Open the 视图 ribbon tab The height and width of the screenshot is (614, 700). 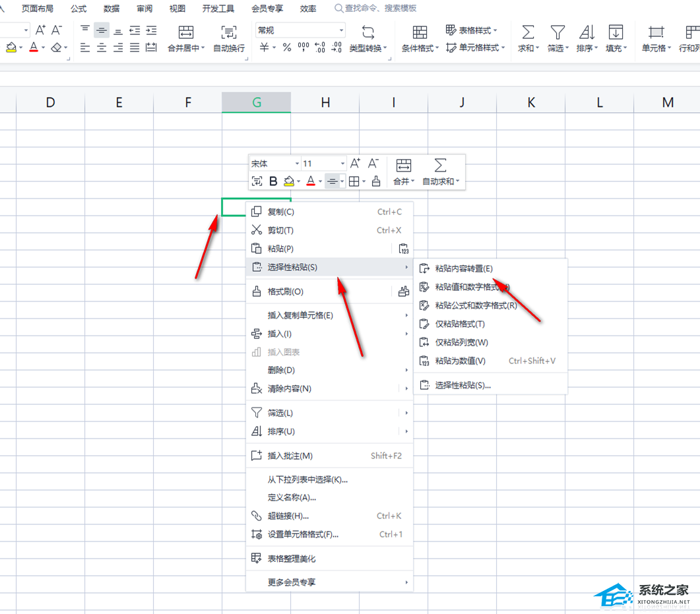(177, 9)
